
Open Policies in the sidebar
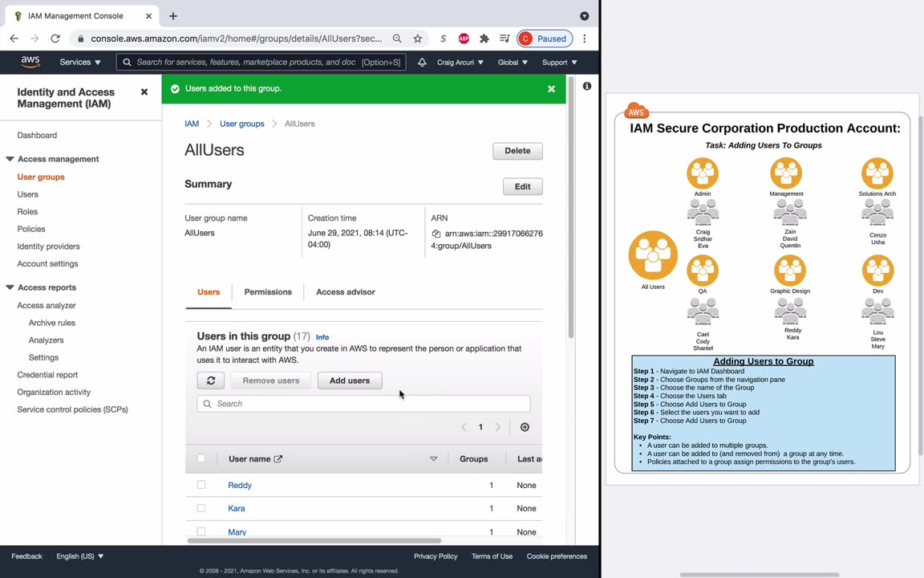coord(31,229)
